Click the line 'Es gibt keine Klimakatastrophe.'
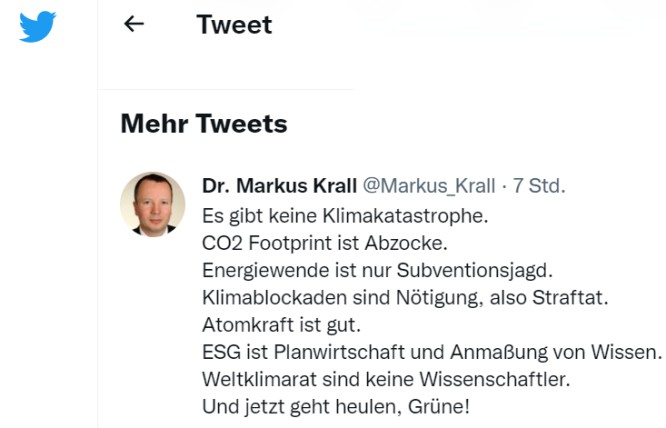Viewport: 666px width, 428px height. pos(329,214)
